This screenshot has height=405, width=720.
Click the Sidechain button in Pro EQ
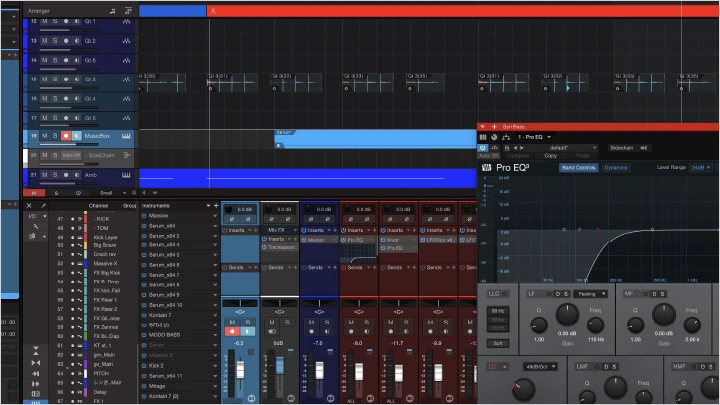(x=622, y=148)
